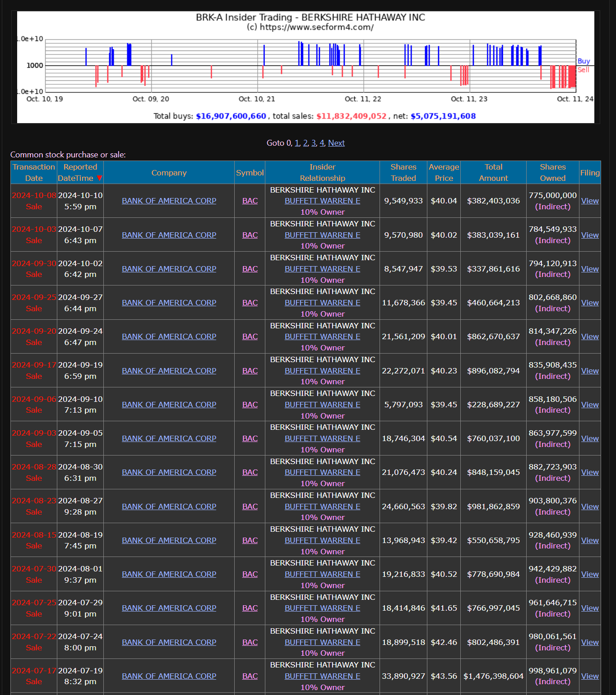Open Buffett Warren E link in 2024-09-03 row
The height and width of the screenshot is (695, 616).
[x=322, y=438]
